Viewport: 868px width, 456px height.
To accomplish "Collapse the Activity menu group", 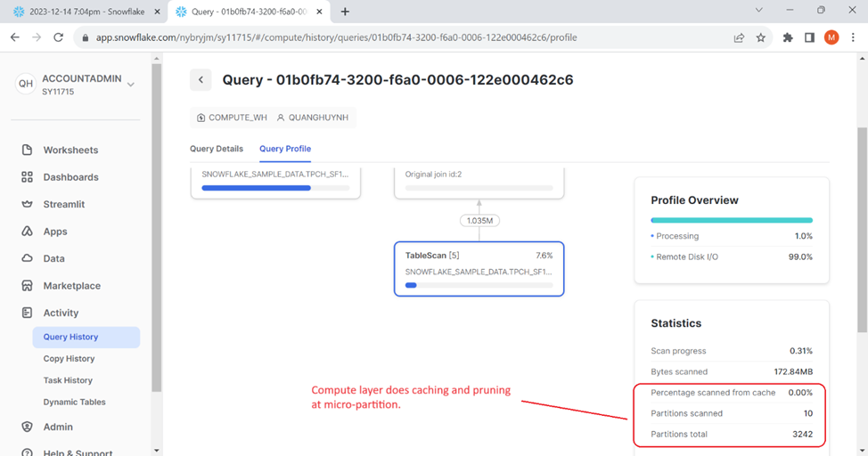I will coord(61,313).
